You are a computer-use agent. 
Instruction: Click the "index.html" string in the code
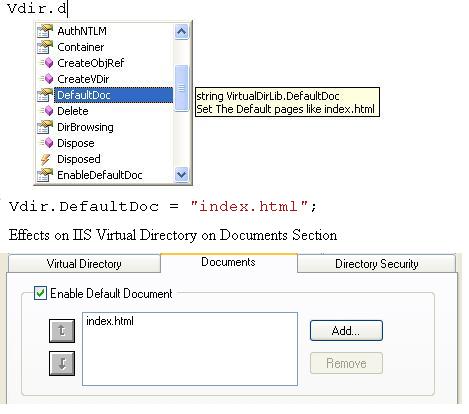pyautogui.click(x=249, y=206)
